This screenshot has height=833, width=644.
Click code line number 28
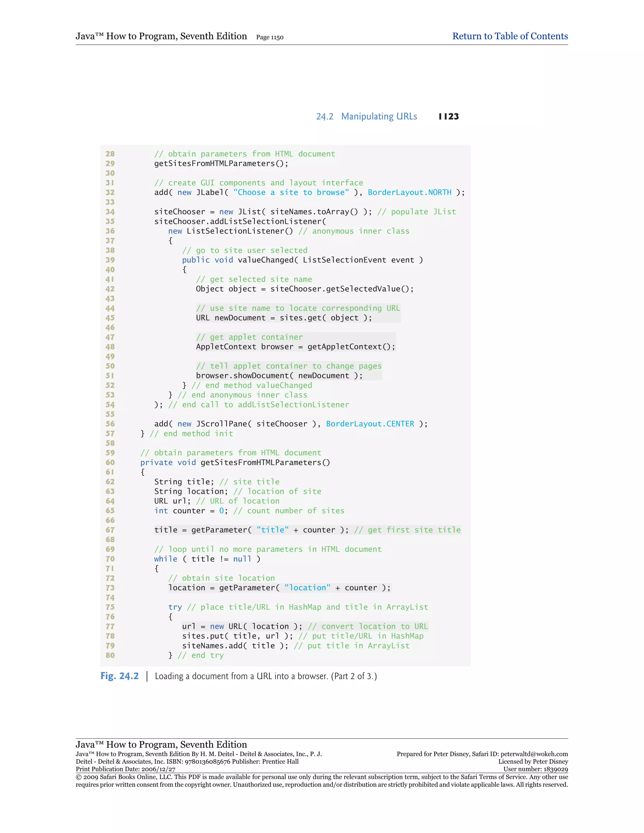pyautogui.click(x=110, y=154)
